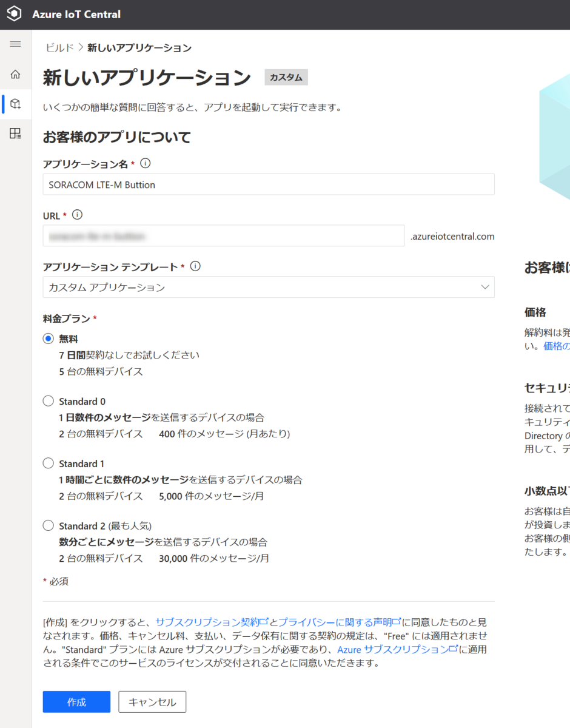Show info for アプリケーション名 field
This screenshot has height=728, width=570.
click(146, 163)
